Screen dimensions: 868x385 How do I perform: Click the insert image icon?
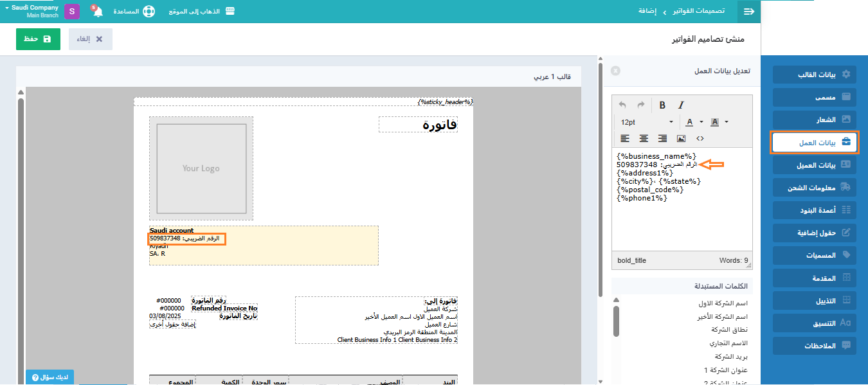coord(681,138)
